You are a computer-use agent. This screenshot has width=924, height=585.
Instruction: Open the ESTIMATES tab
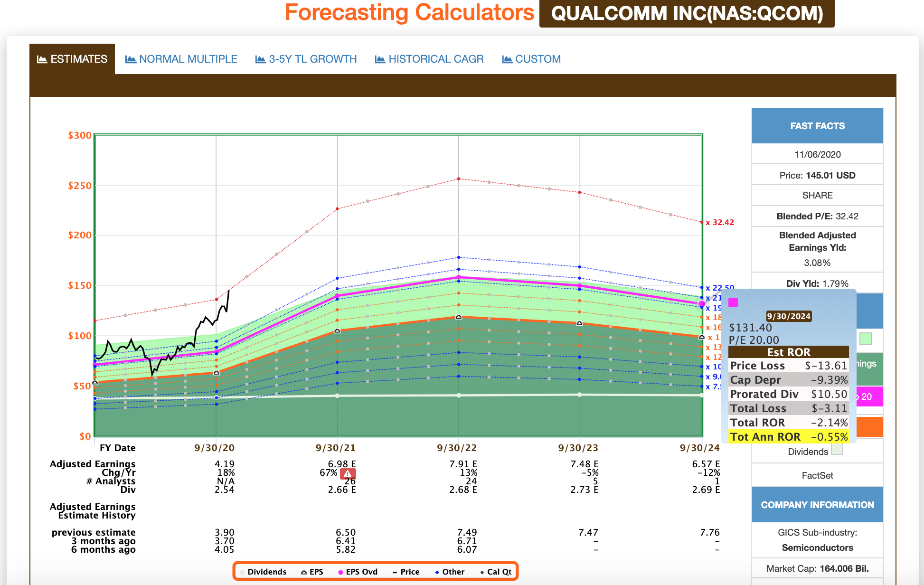[x=72, y=59]
